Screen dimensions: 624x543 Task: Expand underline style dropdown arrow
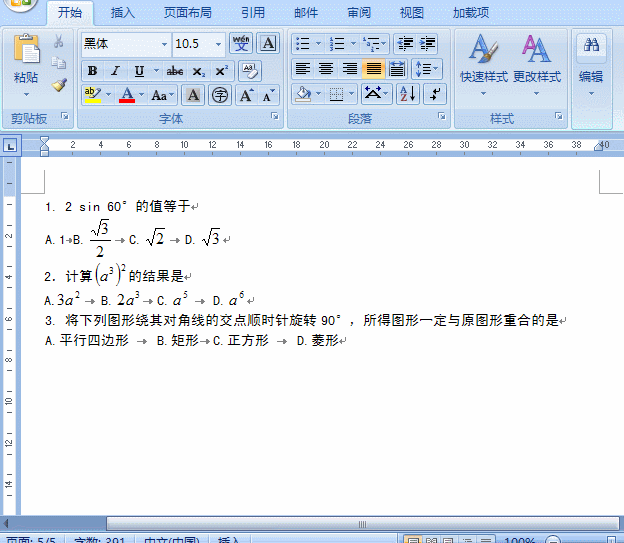pyautogui.click(x=156, y=71)
